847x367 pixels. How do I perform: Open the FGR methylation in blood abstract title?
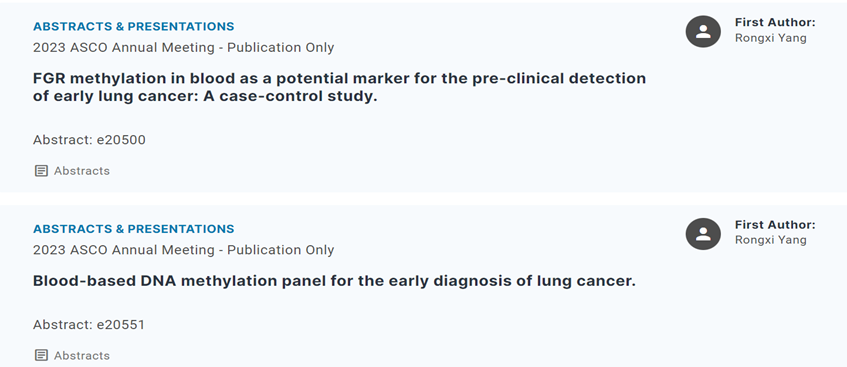point(339,88)
